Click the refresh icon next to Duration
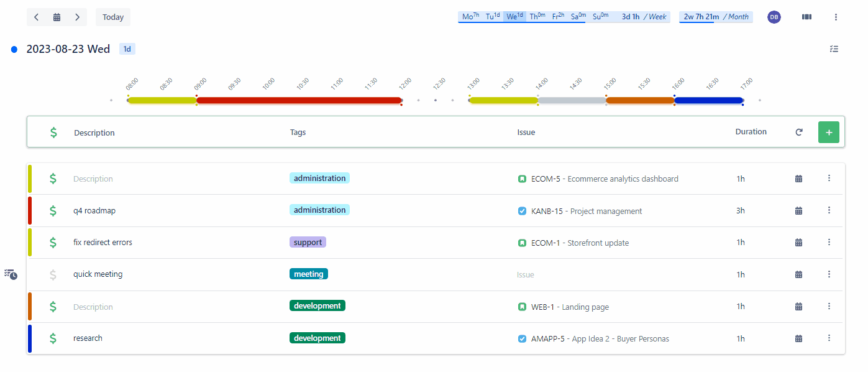 point(799,133)
